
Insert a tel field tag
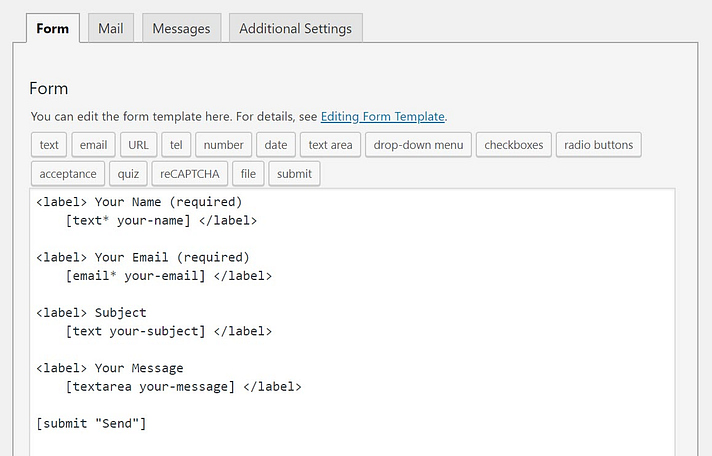click(x=176, y=145)
